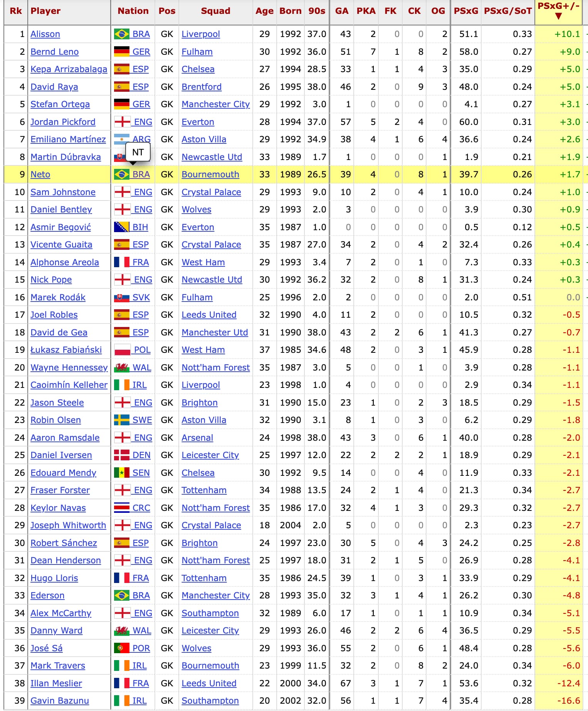The width and height of the screenshot is (588, 711).
Task: Open the CRC nation link for Keylor Navas
Action: click(x=141, y=508)
